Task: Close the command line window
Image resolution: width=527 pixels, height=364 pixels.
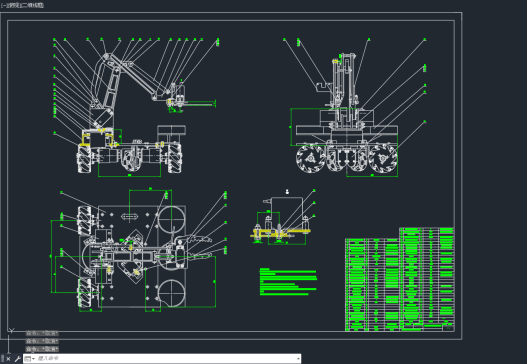Action: click(x=8, y=359)
